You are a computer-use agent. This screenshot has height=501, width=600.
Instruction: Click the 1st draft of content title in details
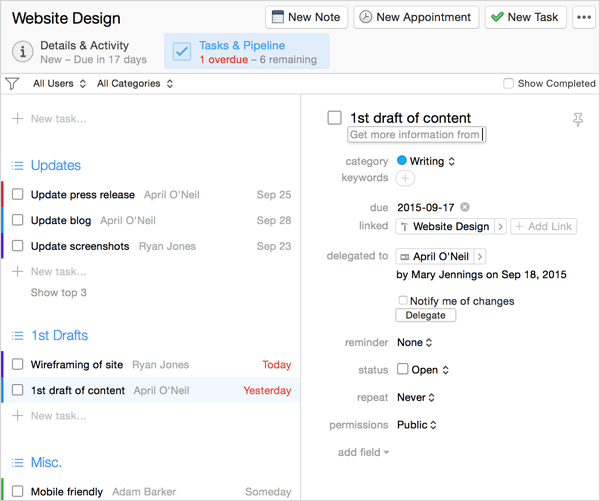point(411,118)
